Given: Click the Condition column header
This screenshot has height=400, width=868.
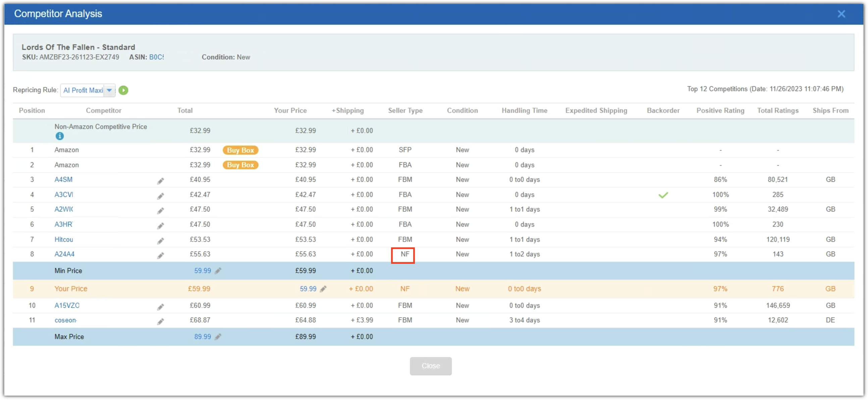Looking at the screenshot, I should click(462, 110).
